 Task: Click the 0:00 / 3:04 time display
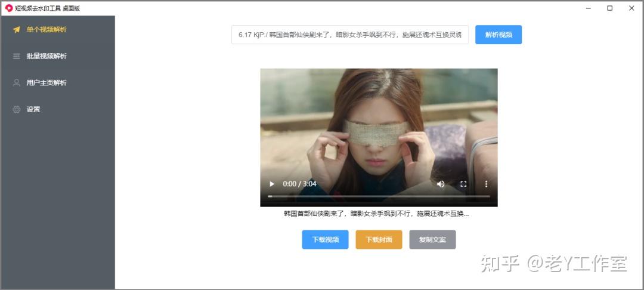(x=299, y=184)
